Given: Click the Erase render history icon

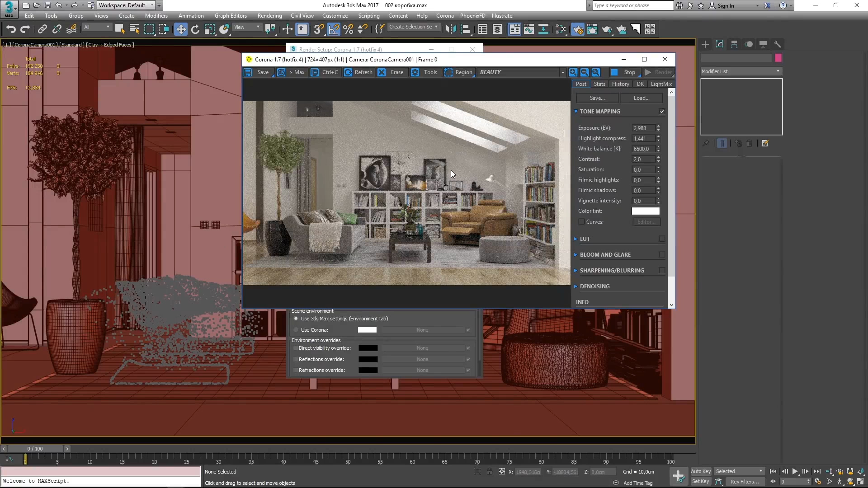Looking at the screenshot, I should [382, 72].
